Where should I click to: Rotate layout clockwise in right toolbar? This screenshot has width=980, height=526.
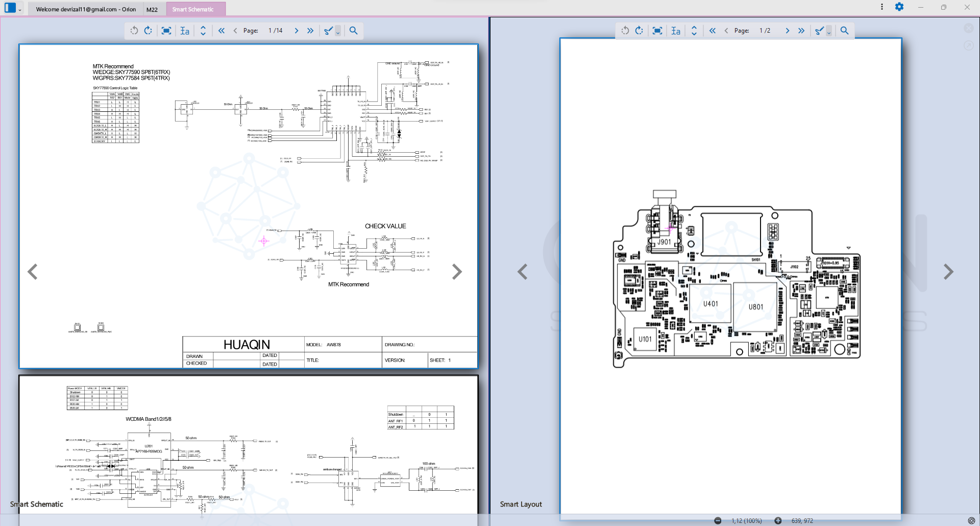[639, 31]
